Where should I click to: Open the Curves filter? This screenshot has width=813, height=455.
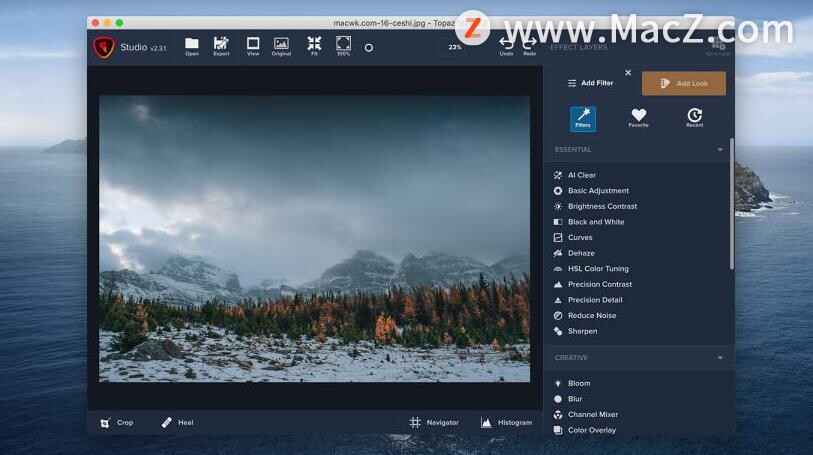coord(573,237)
